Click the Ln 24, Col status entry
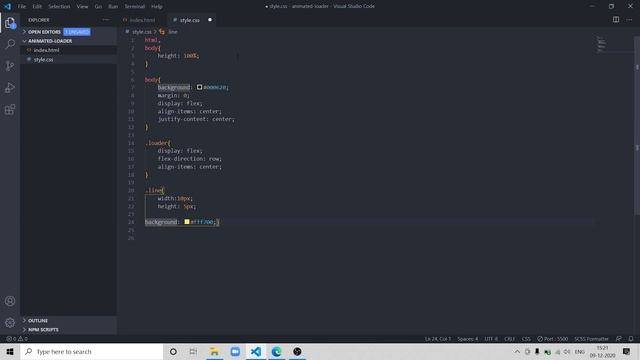Screen dimensions: 640x360 pyautogui.click(x=438, y=338)
